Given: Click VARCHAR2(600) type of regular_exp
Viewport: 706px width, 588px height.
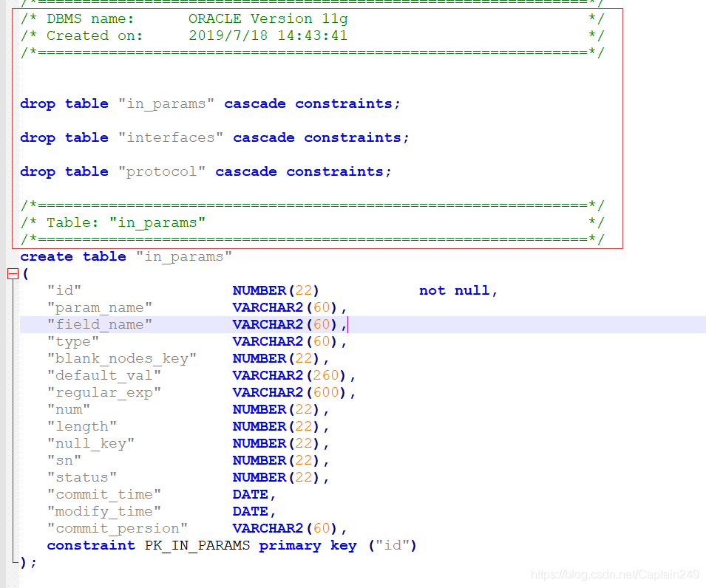Looking at the screenshot, I should [x=289, y=392].
